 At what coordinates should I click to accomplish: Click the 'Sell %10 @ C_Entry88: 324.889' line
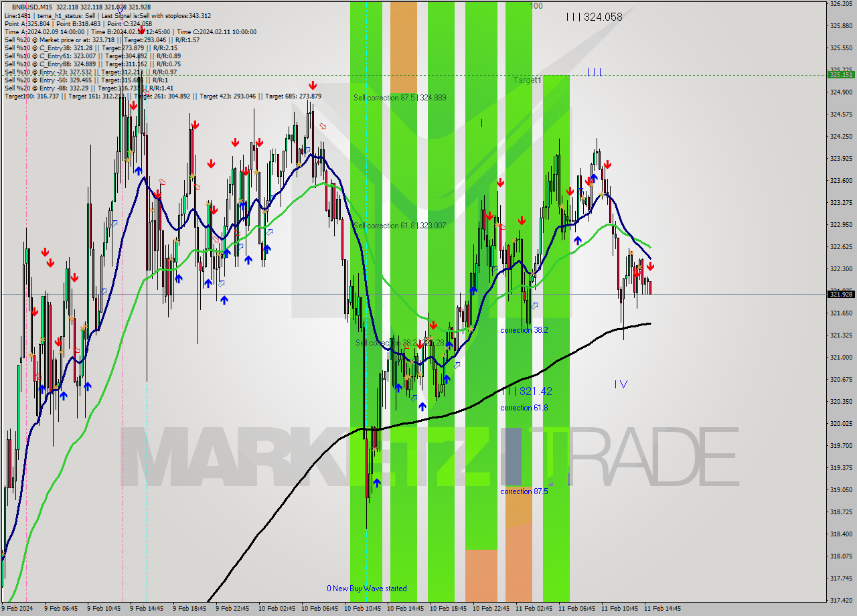92,64
